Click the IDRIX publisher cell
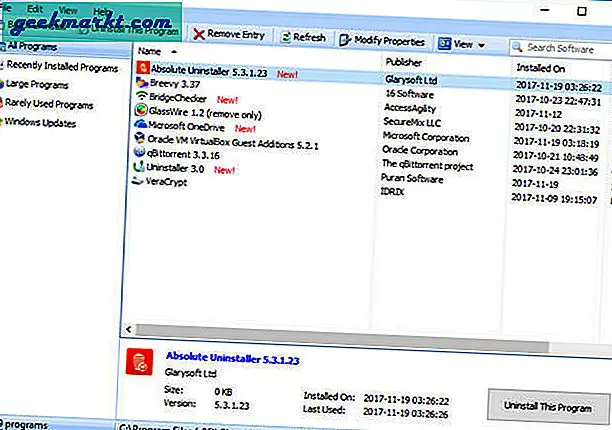This screenshot has width=612, height=430. (x=392, y=192)
